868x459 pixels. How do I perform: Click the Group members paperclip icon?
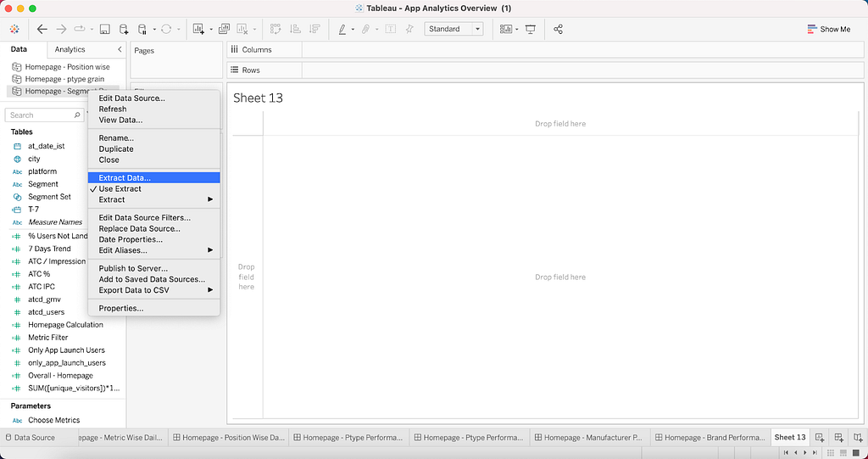(366, 29)
